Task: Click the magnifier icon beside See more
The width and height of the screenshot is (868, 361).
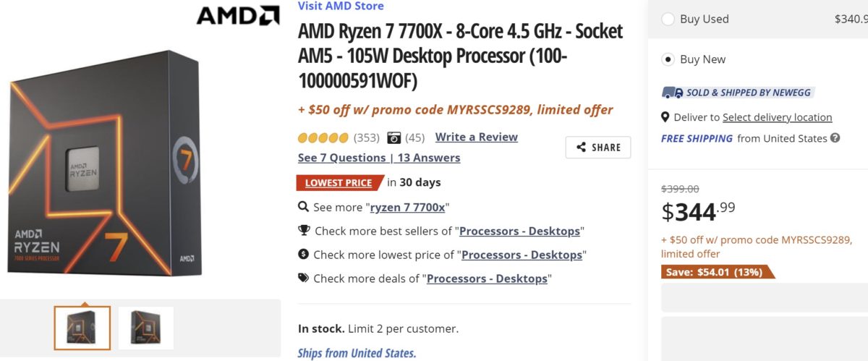Action: [304, 207]
